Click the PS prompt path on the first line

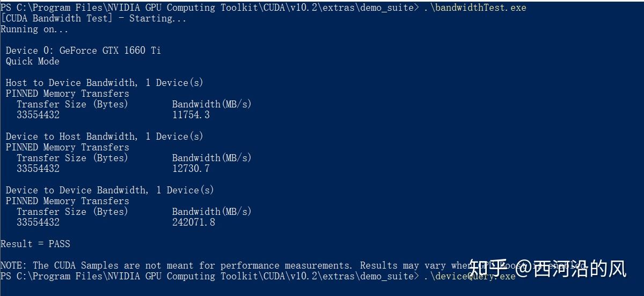click(x=209, y=8)
